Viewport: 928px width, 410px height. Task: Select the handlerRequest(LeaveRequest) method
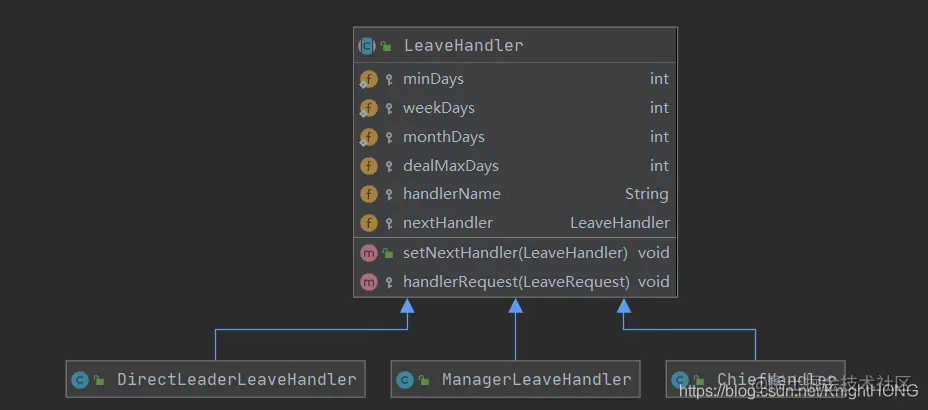pos(515,282)
